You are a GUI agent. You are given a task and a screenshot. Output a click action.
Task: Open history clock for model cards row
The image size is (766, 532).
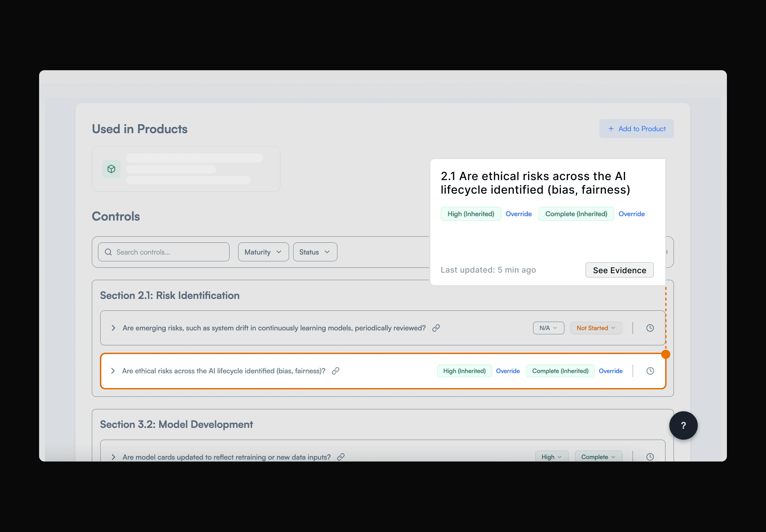click(650, 457)
